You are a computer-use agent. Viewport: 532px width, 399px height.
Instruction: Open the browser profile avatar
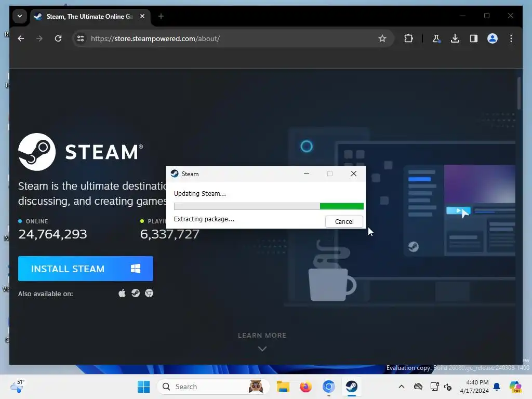(493, 38)
